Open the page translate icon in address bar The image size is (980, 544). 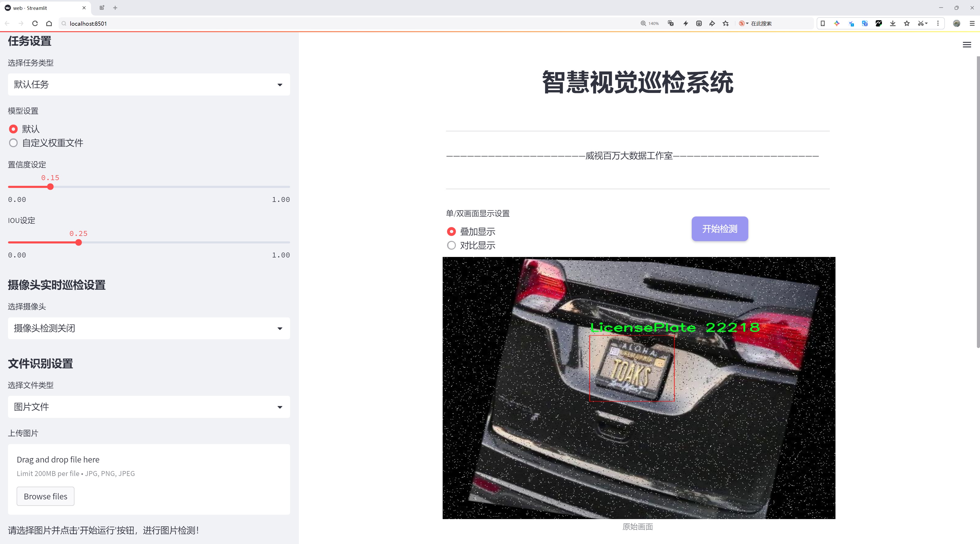tap(671, 23)
